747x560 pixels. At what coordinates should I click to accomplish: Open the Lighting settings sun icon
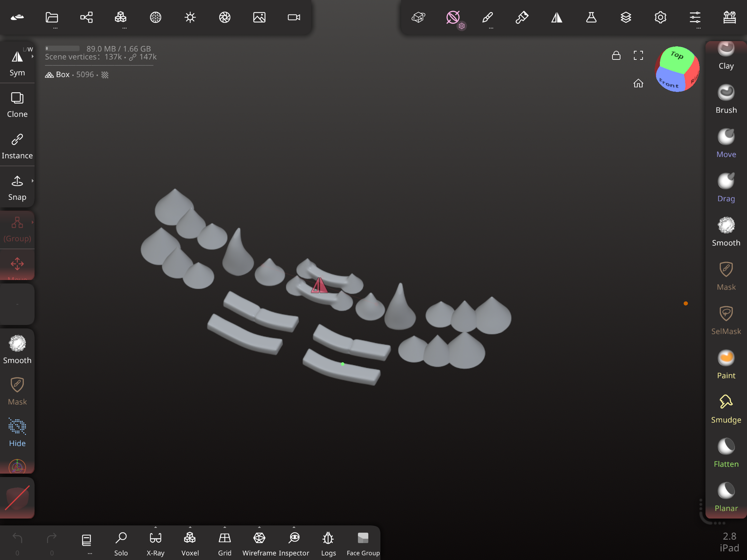point(190,17)
